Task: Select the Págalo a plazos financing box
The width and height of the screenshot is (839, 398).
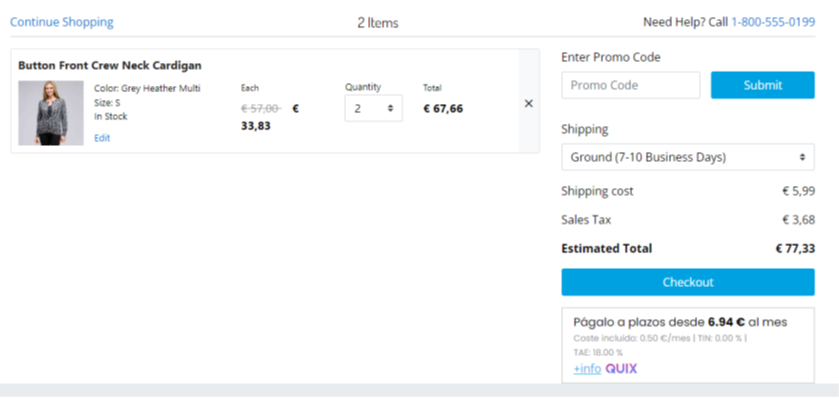Action: point(688,345)
